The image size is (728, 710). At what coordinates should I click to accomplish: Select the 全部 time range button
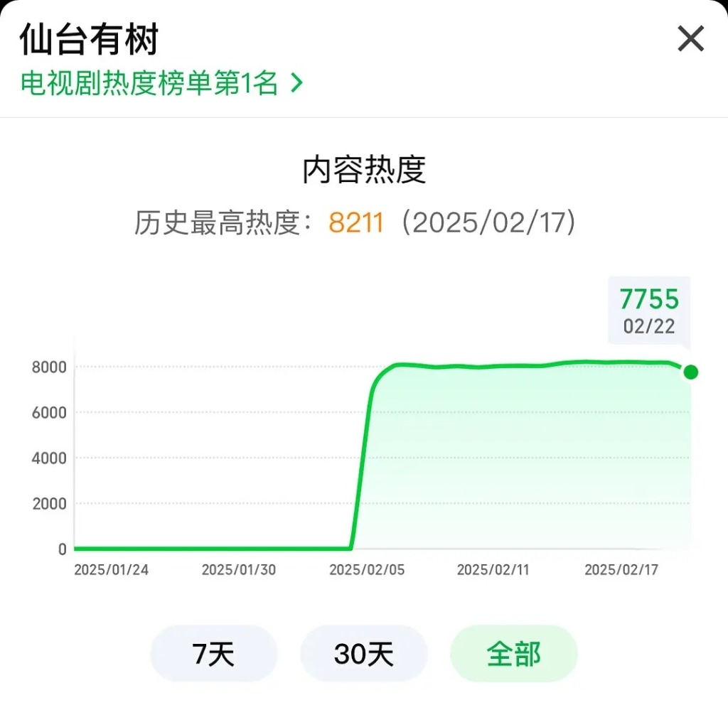click(514, 654)
